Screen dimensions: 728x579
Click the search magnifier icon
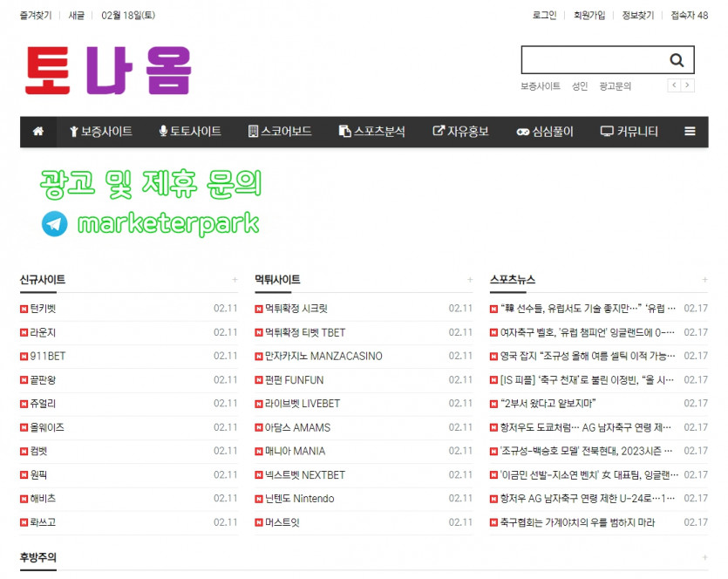tap(677, 60)
